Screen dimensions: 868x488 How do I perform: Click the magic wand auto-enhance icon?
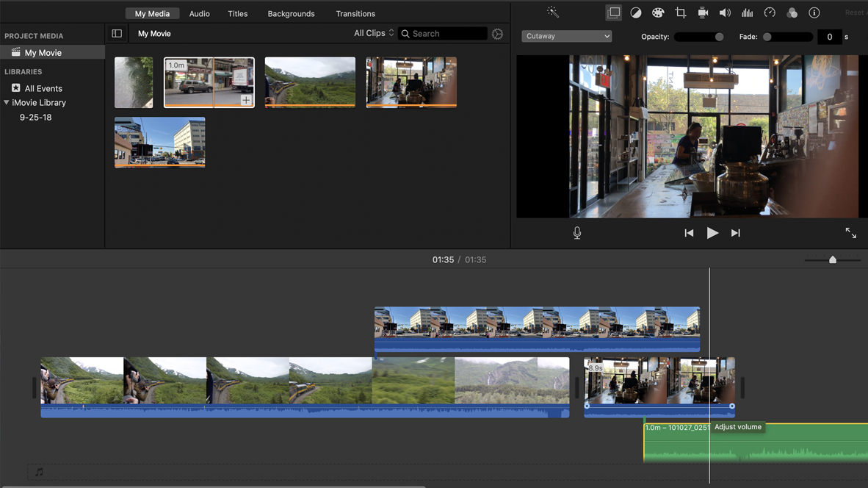coord(553,12)
